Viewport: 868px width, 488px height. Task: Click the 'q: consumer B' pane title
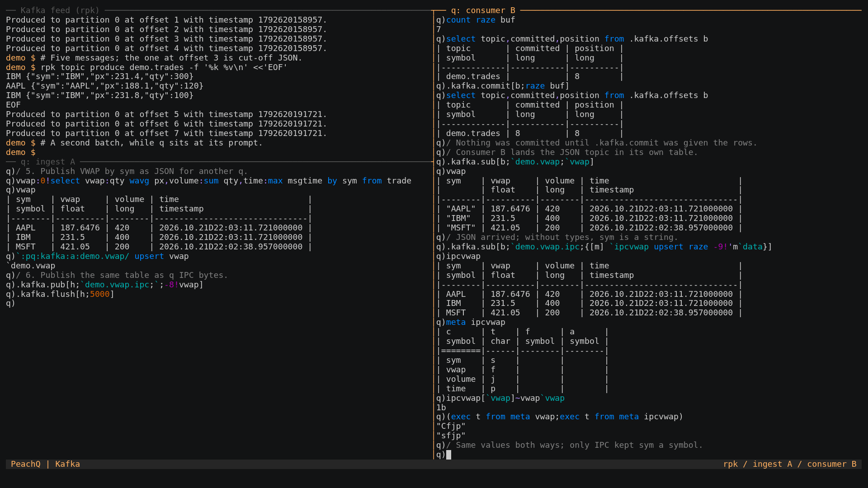(x=483, y=10)
